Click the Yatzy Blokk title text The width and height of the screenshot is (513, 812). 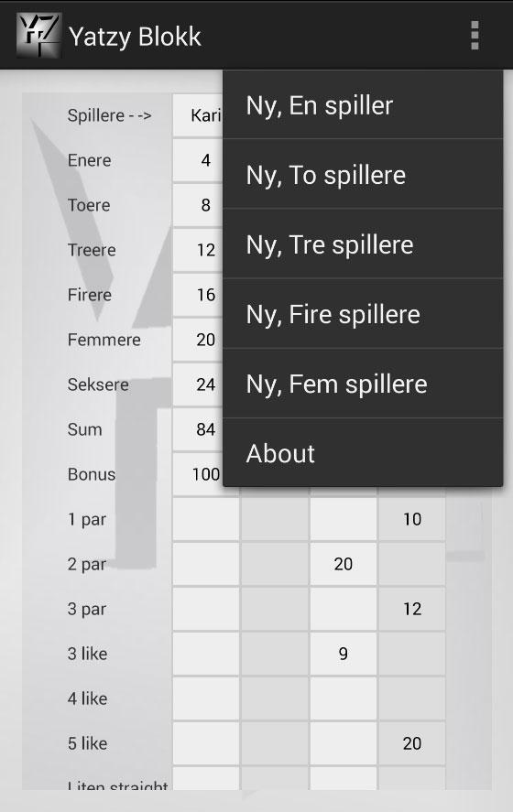135,37
